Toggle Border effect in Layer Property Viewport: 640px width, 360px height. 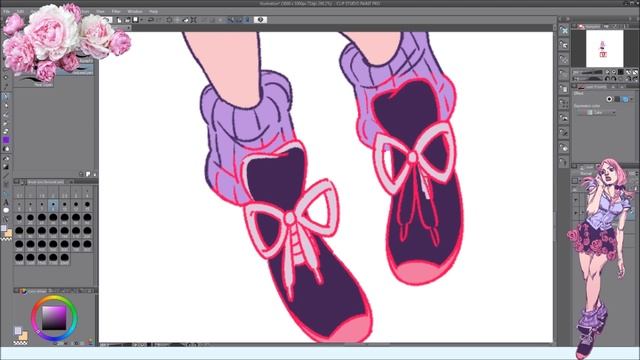point(609,99)
